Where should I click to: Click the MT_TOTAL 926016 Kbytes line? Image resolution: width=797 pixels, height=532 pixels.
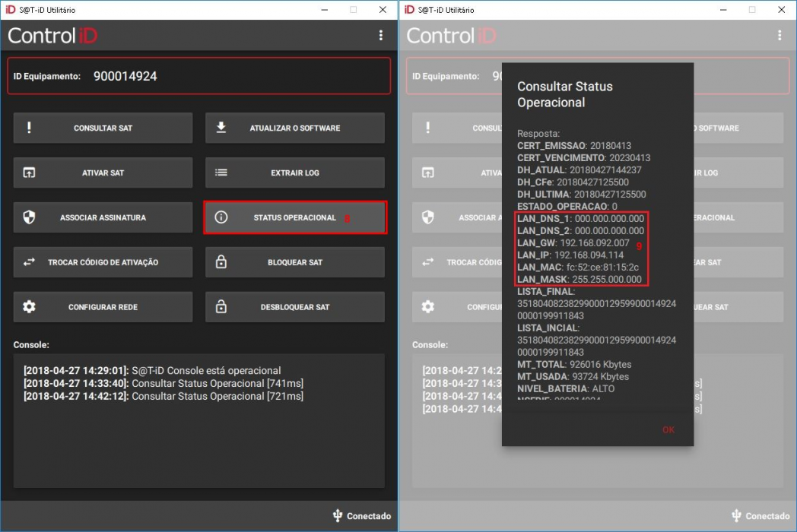coord(574,364)
